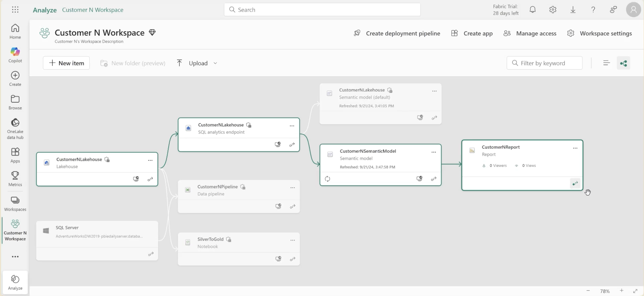
Task: Switch to lineage view
Action: [x=623, y=63]
